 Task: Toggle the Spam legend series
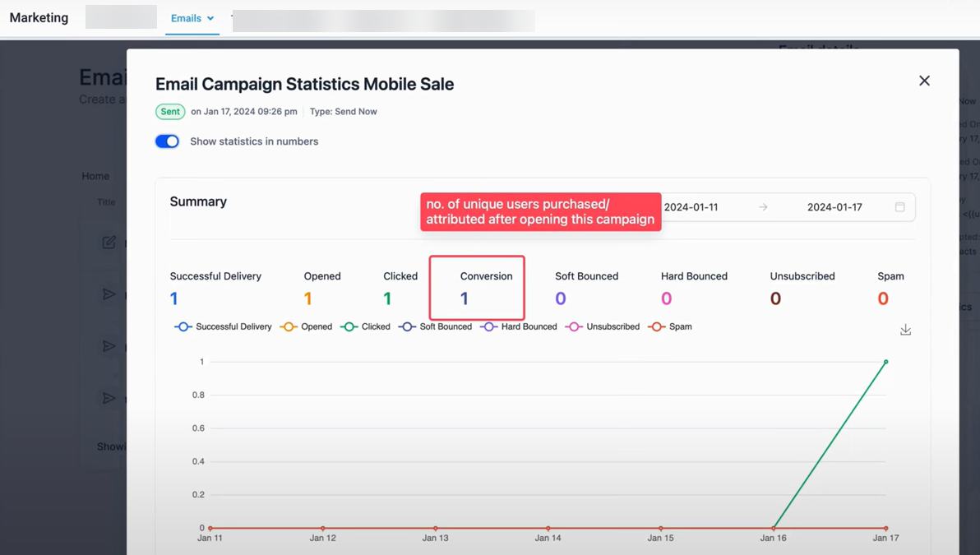tap(670, 326)
